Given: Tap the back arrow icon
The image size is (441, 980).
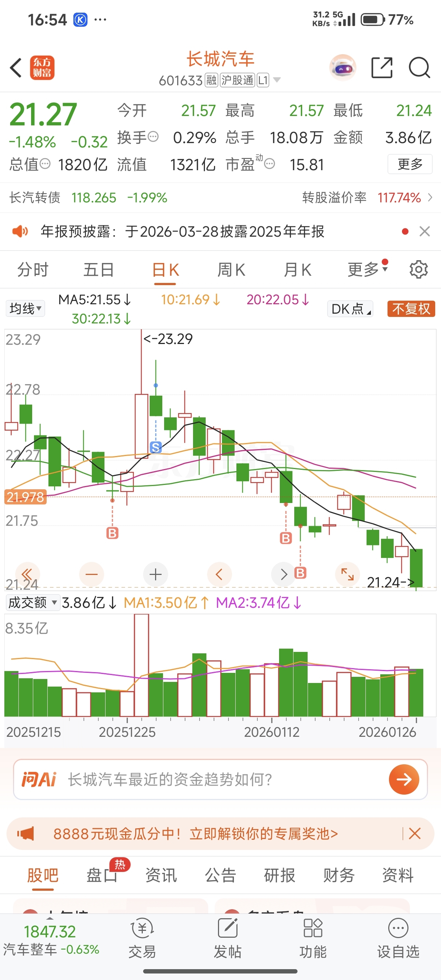Looking at the screenshot, I should tap(16, 68).
